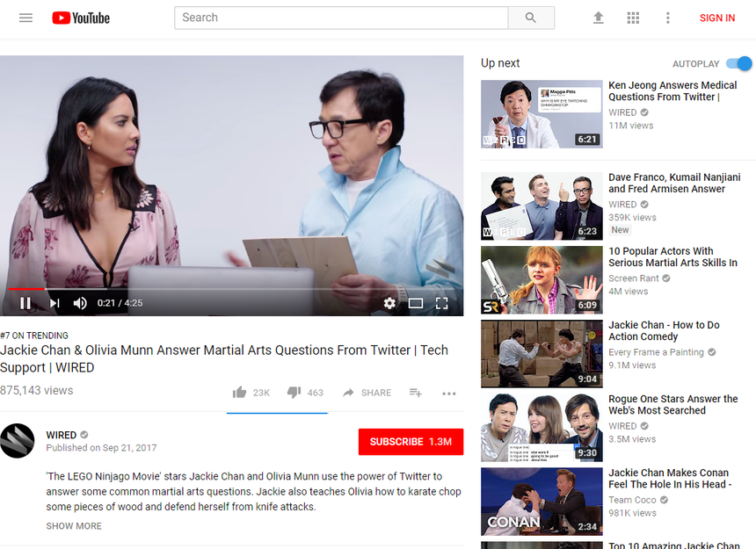Click the WIRED watermark in player
The height and width of the screenshot is (549, 756).
coord(440,268)
